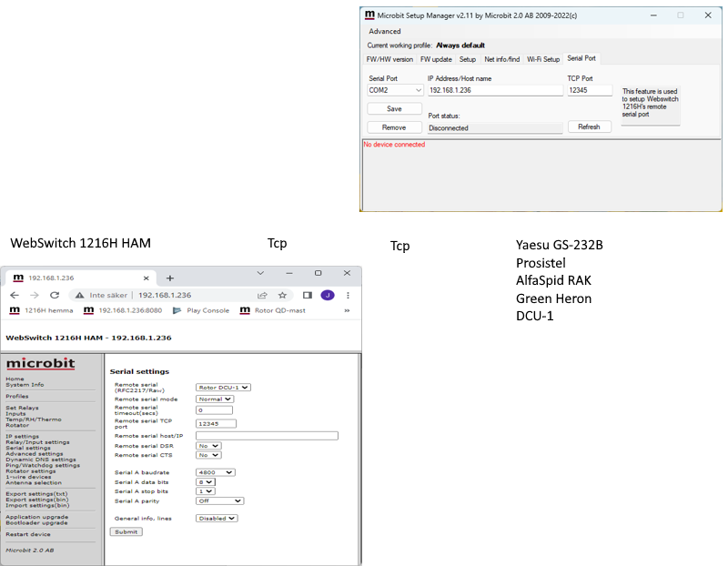Open Application upgrade in the sidebar

tap(37, 517)
